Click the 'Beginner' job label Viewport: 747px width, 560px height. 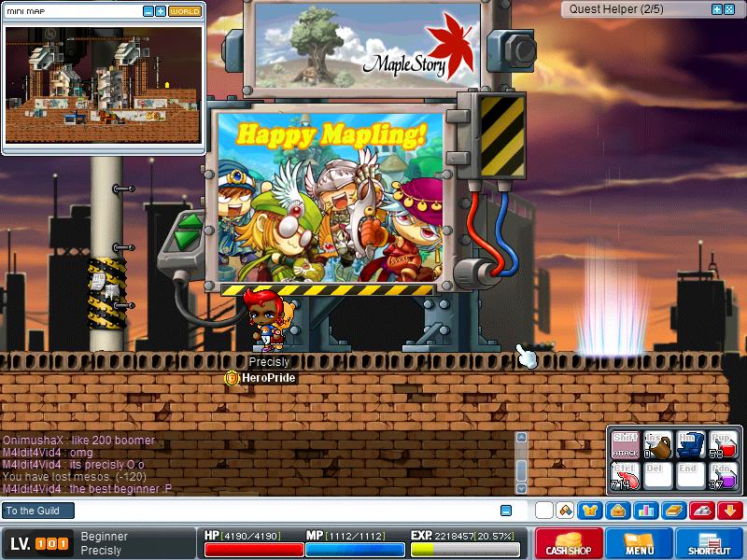[x=105, y=536]
